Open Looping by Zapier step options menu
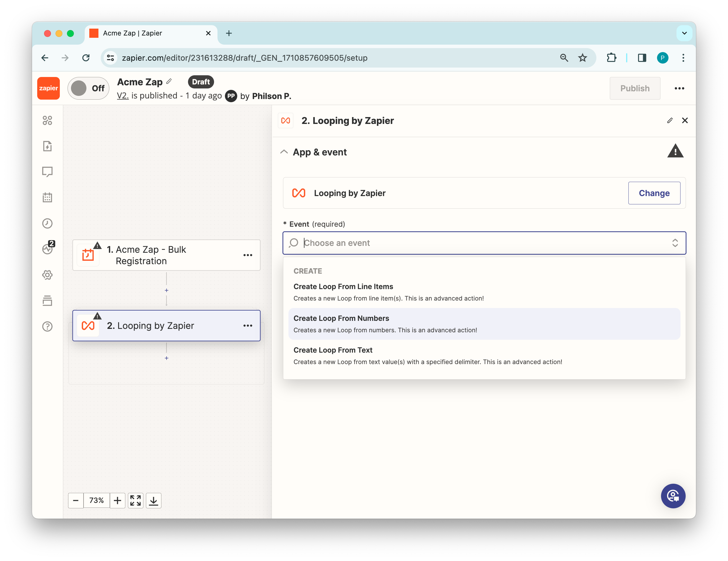 point(248,326)
